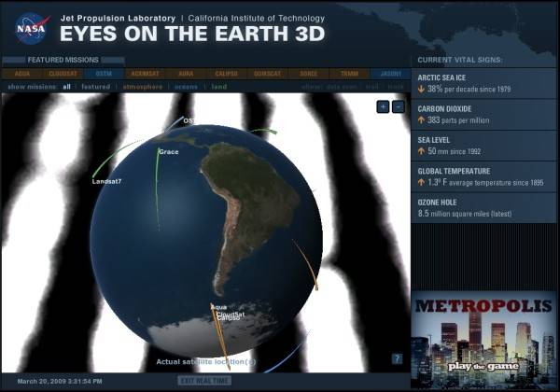Click the Carbon Dioxide up arrow
The image size is (560, 392).
coord(421,120)
